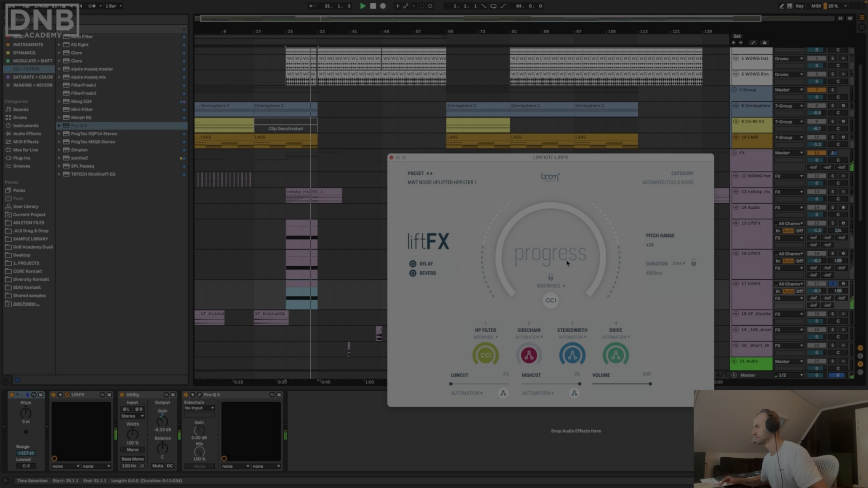Click the MIDI map mode button
The height and width of the screenshot is (488, 868).
[816, 6]
